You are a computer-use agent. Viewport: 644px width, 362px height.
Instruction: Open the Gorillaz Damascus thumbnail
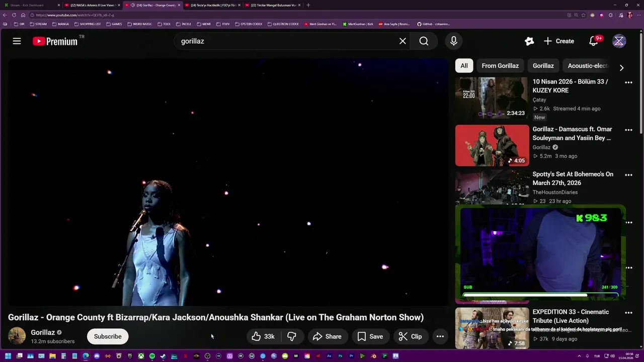[492, 145]
